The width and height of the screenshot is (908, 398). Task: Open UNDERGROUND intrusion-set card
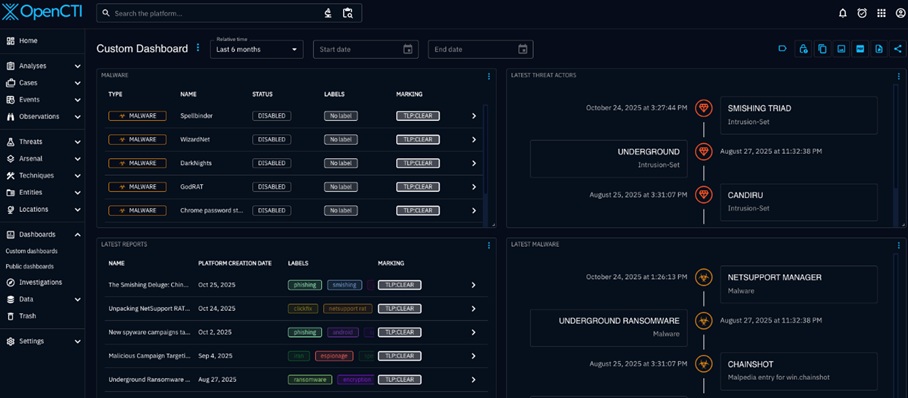coord(609,159)
